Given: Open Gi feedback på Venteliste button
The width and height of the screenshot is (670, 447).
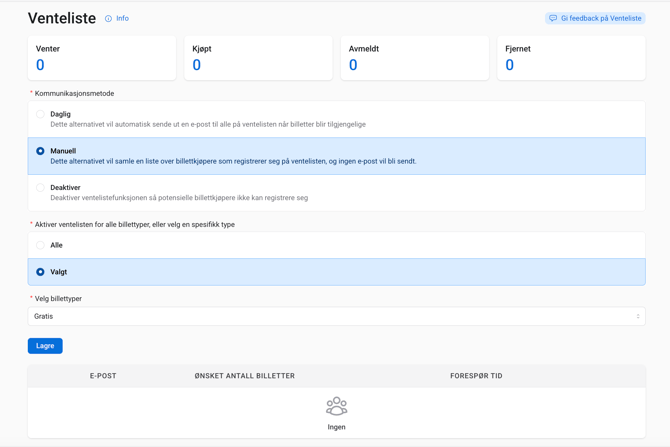Looking at the screenshot, I should coord(595,18).
